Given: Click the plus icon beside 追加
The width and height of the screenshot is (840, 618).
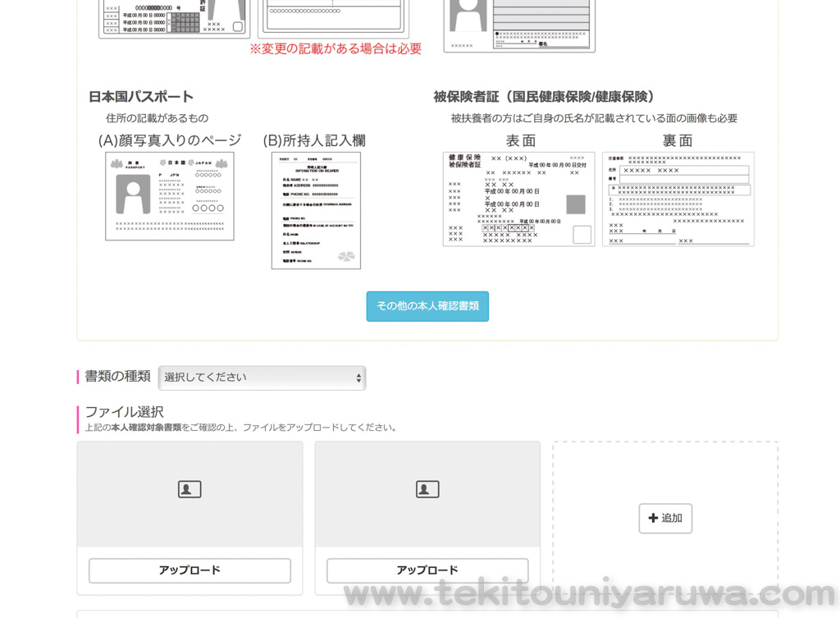Looking at the screenshot, I should coord(653,518).
